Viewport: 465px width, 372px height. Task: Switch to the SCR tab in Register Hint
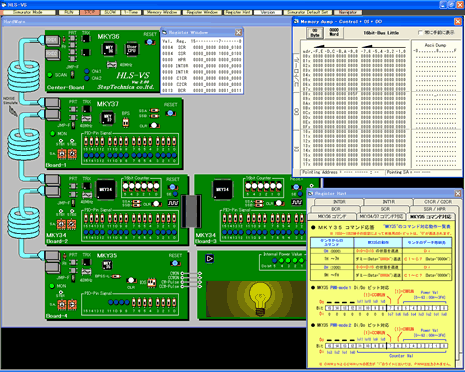pos(385,209)
